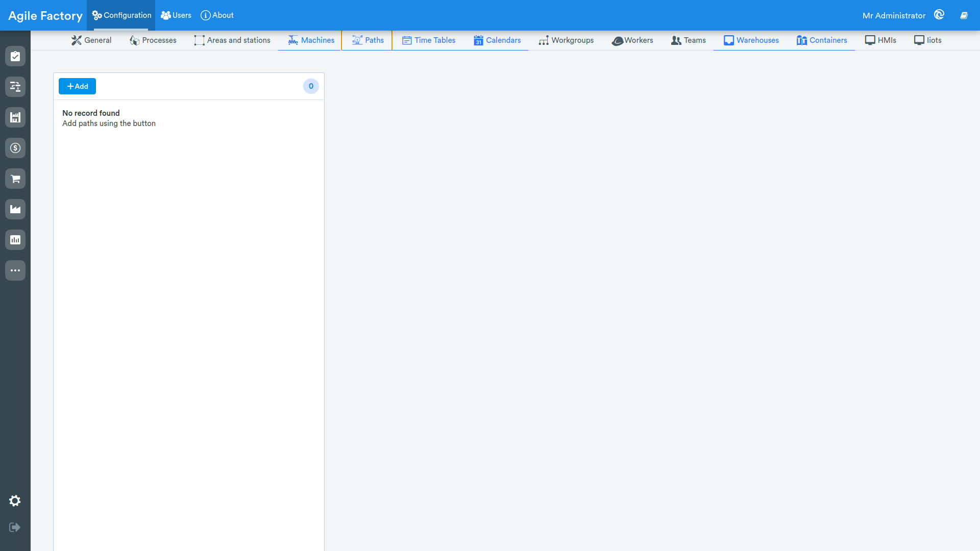Click the swirl logo icon beside Mr Administrator
The width and height of the screenshot is (980, 551).
(x=939, y=15)
